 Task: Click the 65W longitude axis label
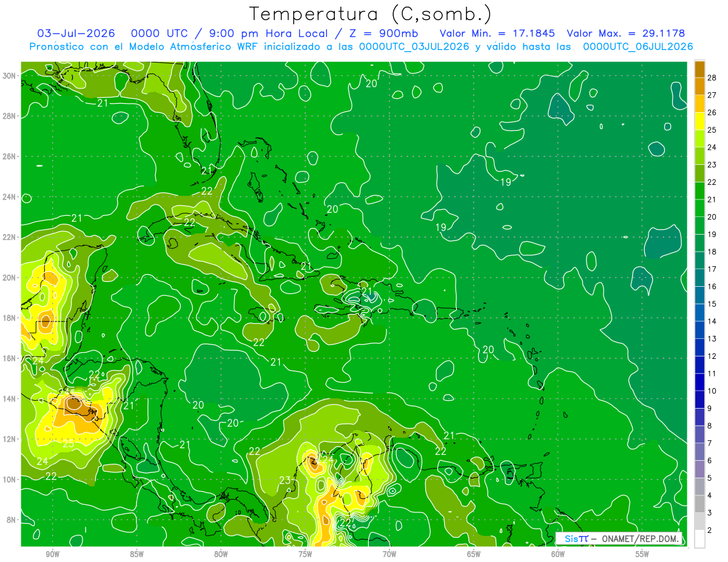[474, 554]
